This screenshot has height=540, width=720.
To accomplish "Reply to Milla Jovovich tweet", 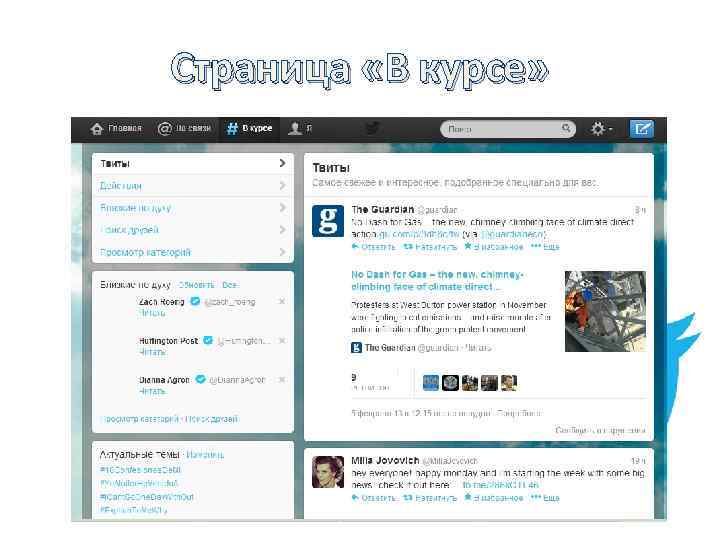I will point(373,498).
